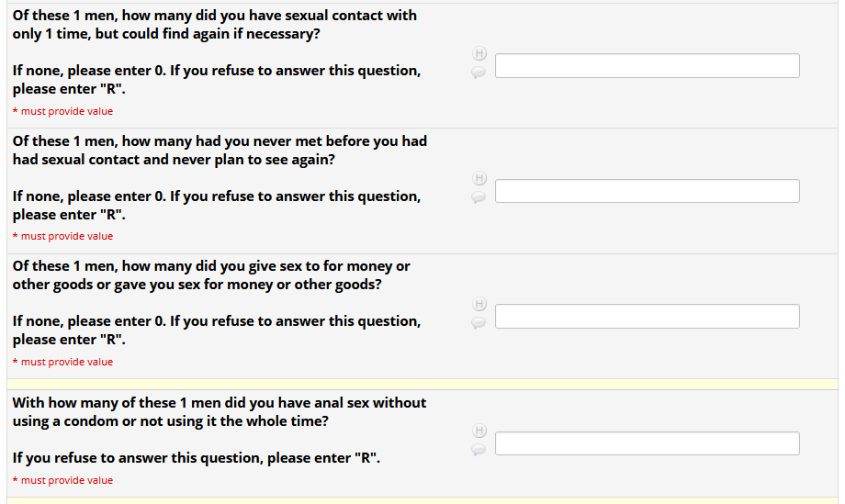
Task: Click the 'never plan to see again' question label
Action: 219,150
